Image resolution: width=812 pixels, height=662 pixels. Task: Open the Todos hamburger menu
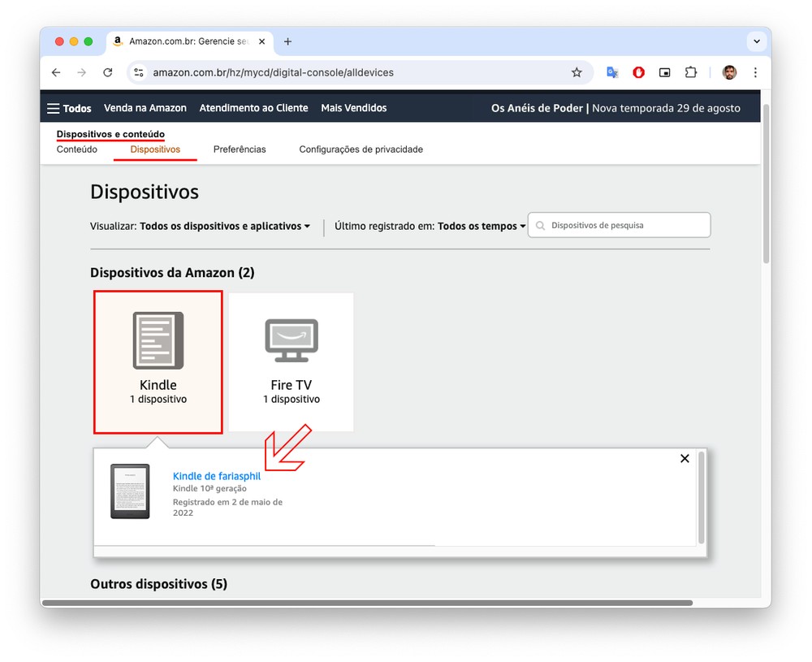pos(69,108)
